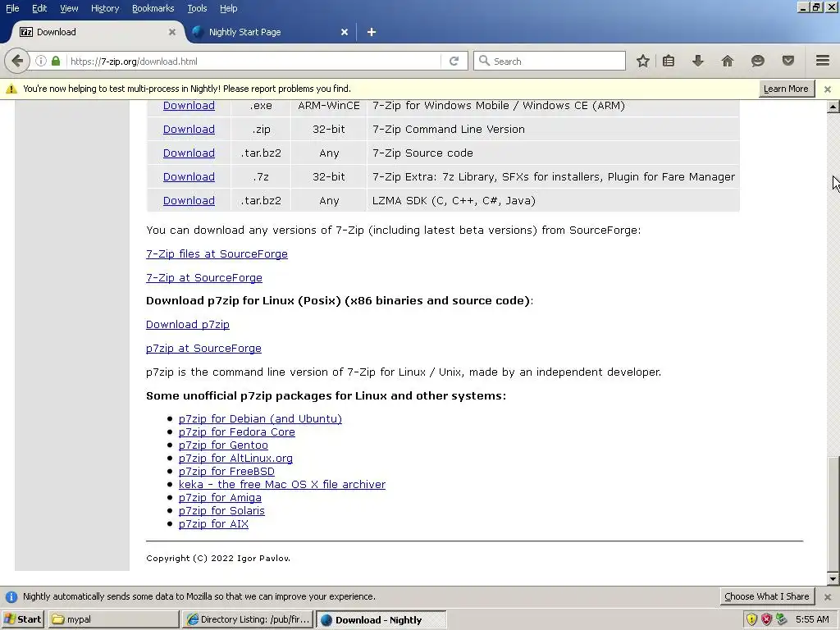Download the ARM-WinCE .exe version
Viewport: 840px width, 630px height.
(189, 106)
